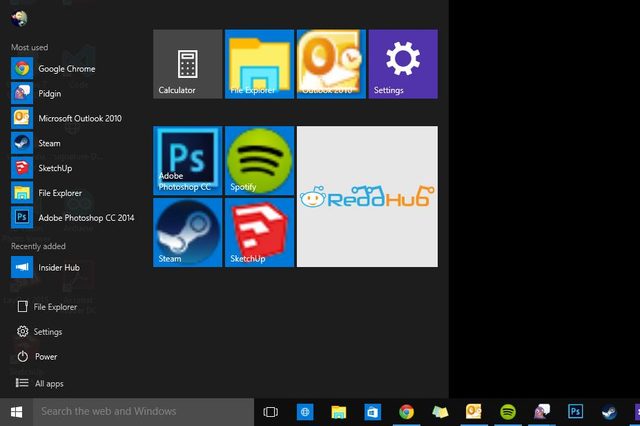Open Task View on the taskbar
The width and height of the screenshot is (640, 426).
click(x=271, y=412)
